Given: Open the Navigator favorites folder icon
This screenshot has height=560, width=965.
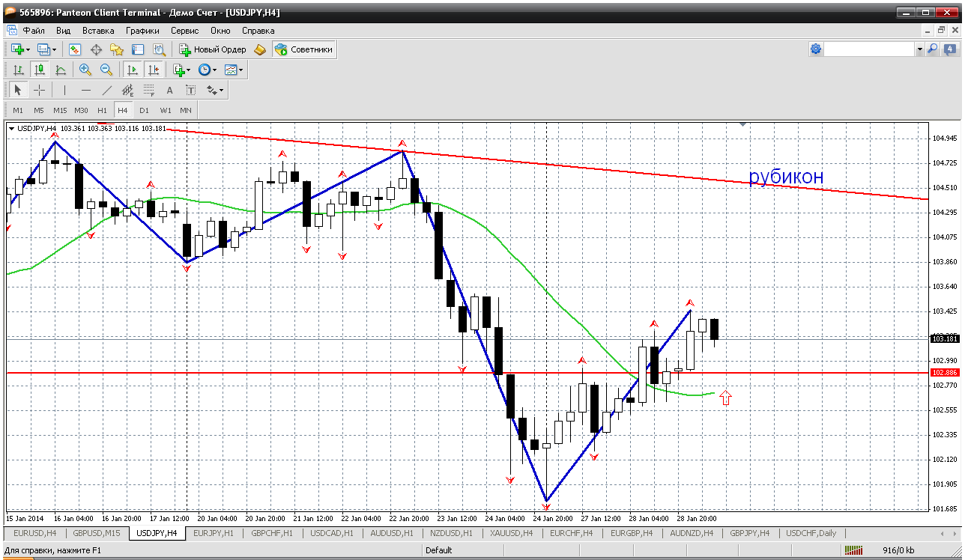Looking at the screenshot, I should (117, 49).
